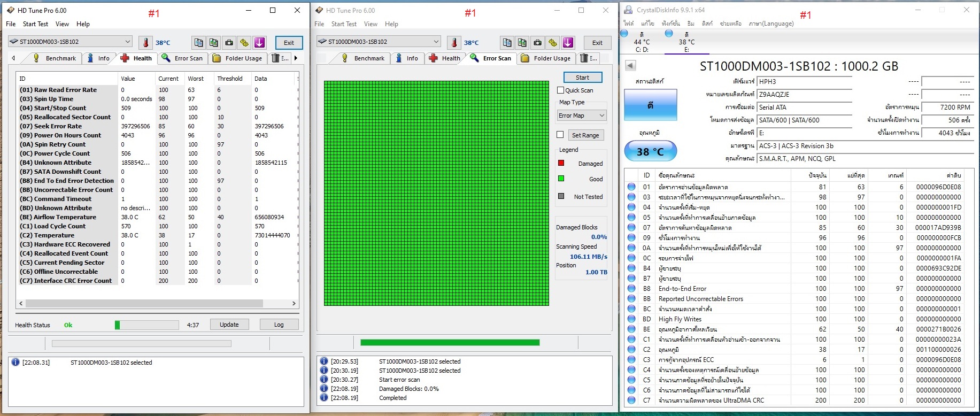
Task: Select C: D: disk status circle in CrystalDiskInfo
Action: [x=624, y=33]
